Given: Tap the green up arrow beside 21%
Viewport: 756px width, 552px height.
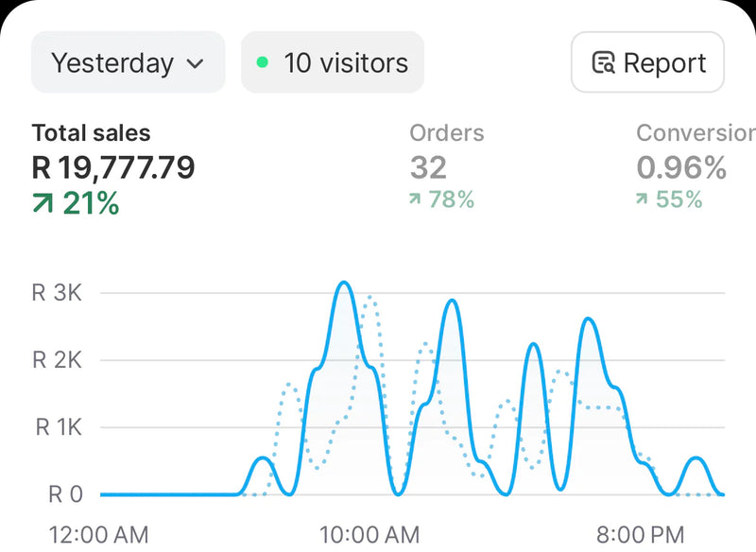Looking at the screenshot, I should [43, 203].
